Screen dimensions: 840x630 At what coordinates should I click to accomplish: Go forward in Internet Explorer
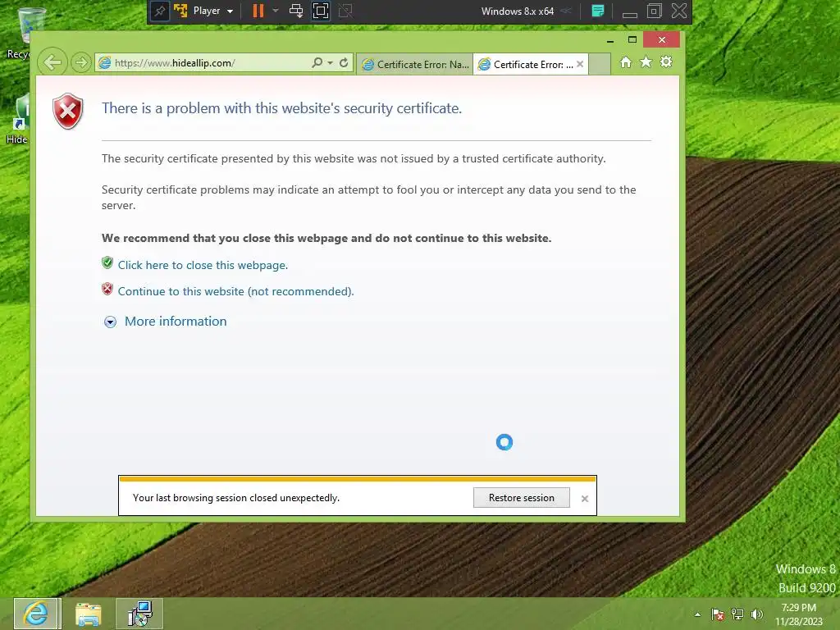tap(81, 62)
